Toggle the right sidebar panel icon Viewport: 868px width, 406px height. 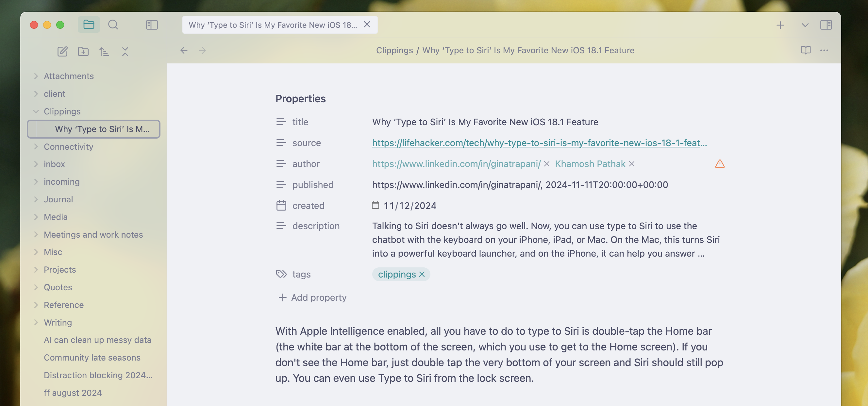click(826, 25)
